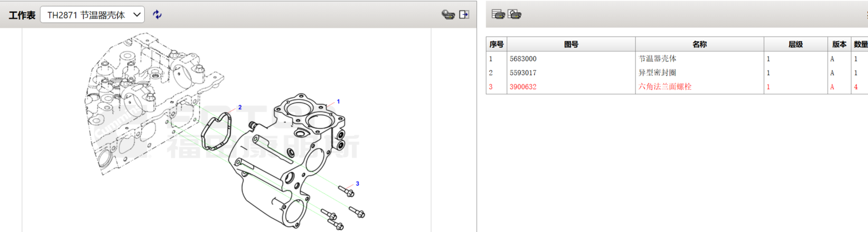Click callout number 1 in the diagram

point(338,101)
